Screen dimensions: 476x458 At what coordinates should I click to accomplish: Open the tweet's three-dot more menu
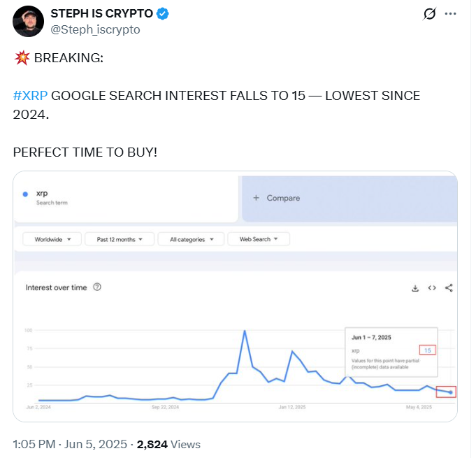point(451,14)
